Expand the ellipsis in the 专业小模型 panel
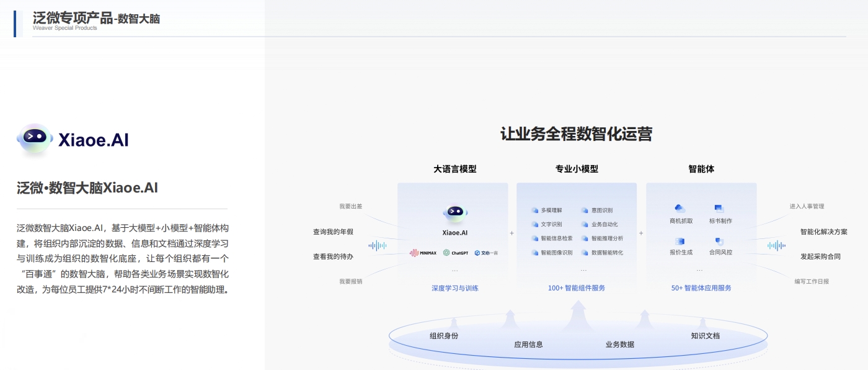Image resolution: width=868 pixels, height=370 pixels. click(583, 269)
